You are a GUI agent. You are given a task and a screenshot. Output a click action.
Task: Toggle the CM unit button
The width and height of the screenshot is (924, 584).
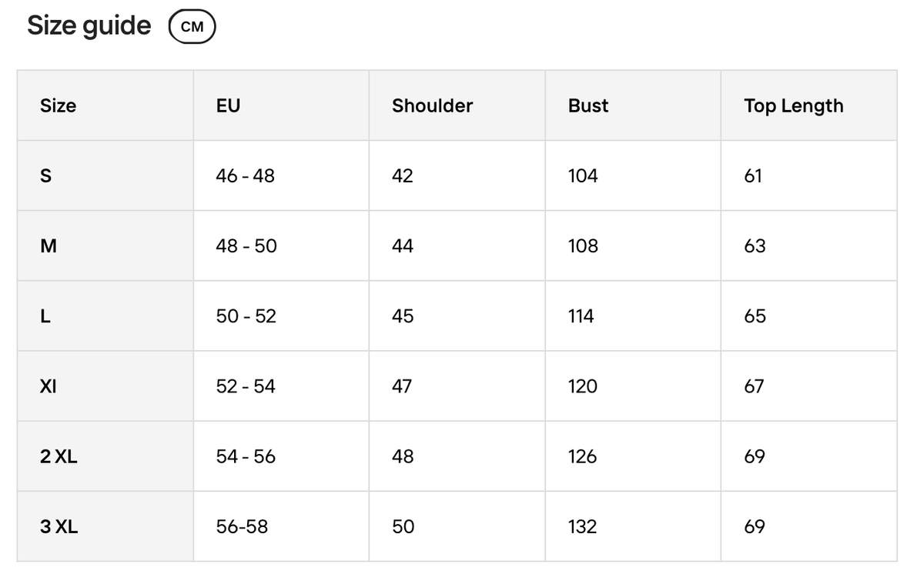tap(192, 27)
